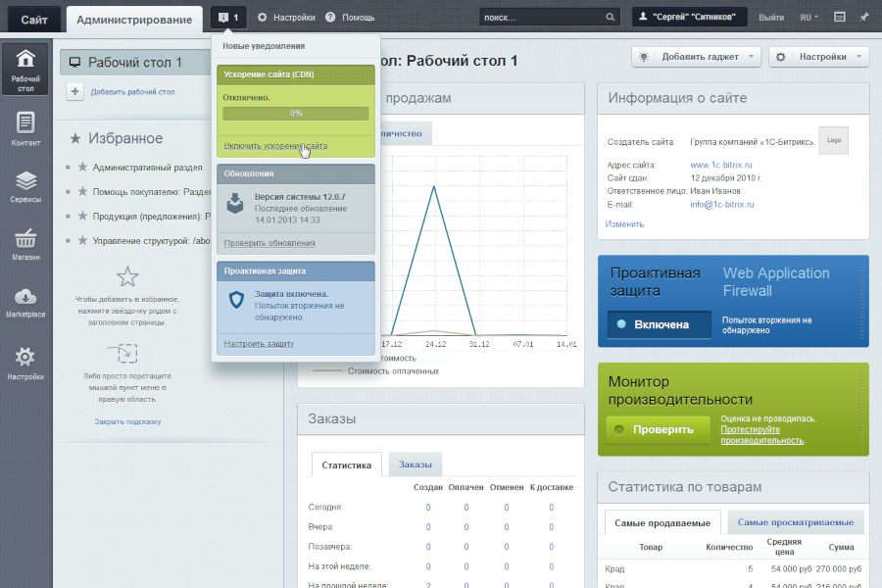Screen dimensions: 882x588
Task: Pin the admin panel with pin icon
Action: (x=863, y=17)
